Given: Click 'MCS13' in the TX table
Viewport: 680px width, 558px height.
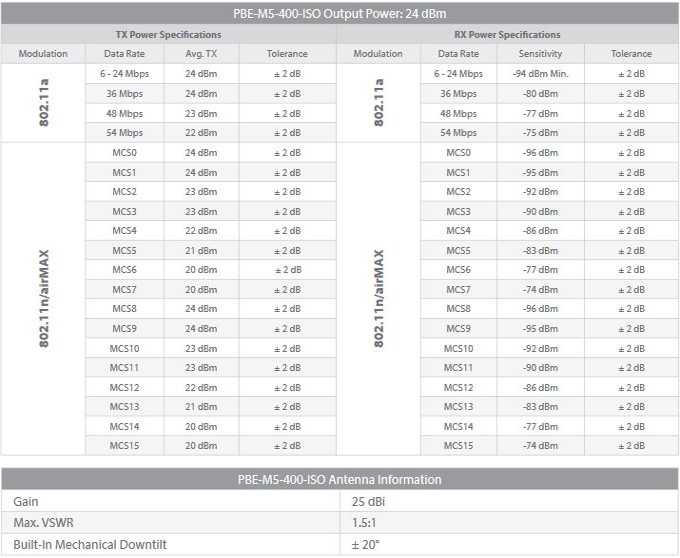Looking at the screenshot, I should (x=124, y=407).
